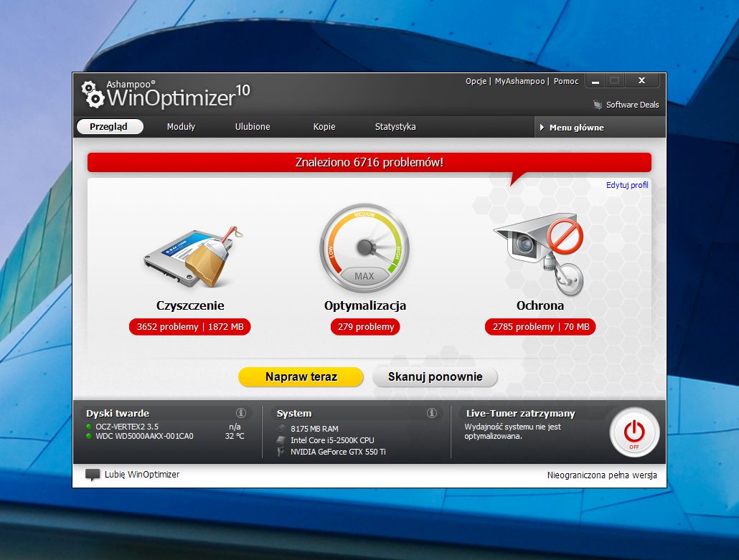This screenshot has height=560, width=739.
Task: Click the speech bubble icon beside Lubię WinOptimizer
Action: pos(93,475)
